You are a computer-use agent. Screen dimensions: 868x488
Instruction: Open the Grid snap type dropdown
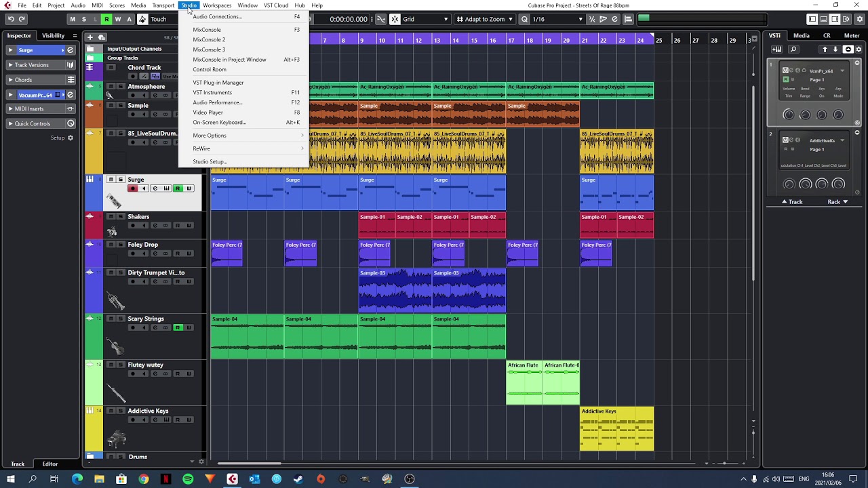coord(426,19)
